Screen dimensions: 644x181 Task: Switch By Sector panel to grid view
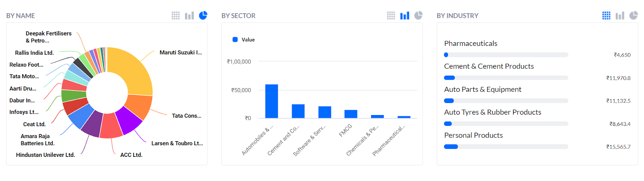click(391, 16)
